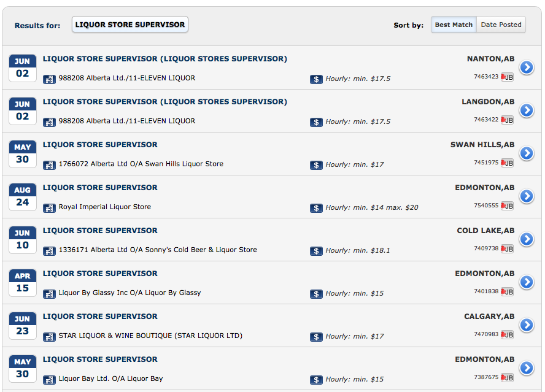The width and height of the screenshot is (545, 392).
Task: Click the building icon for Liquor Bay Ltd.
Action: point(48,379)
